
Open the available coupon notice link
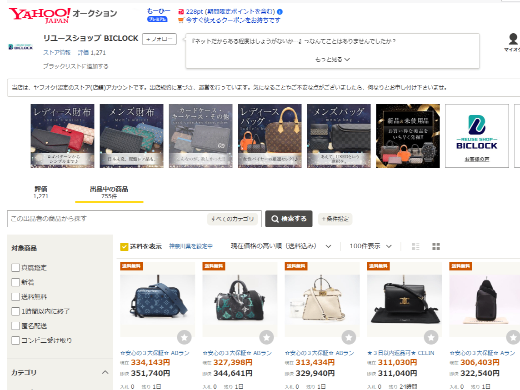point(233,20)
